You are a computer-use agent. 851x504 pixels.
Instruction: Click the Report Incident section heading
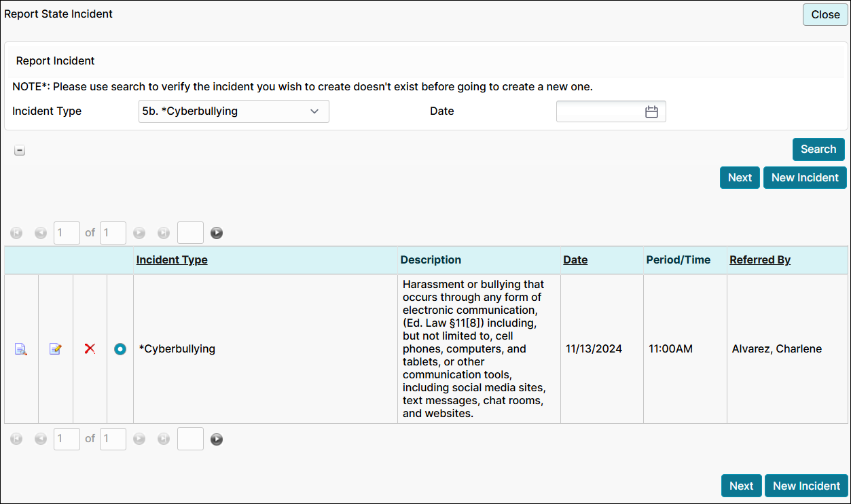[56, 61]
